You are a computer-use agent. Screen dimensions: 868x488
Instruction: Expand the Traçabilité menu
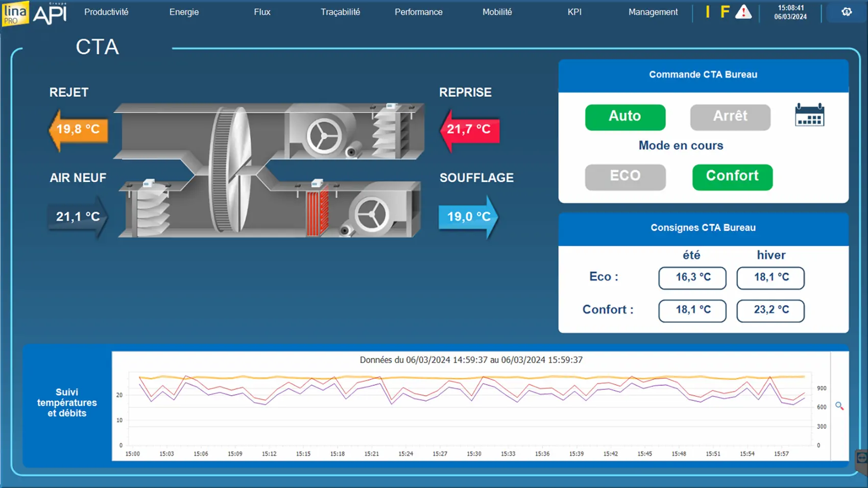(x=340, y=12)
